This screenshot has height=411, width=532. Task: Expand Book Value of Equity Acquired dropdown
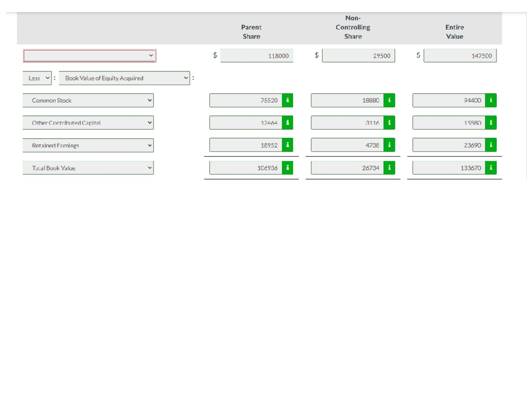124,78
